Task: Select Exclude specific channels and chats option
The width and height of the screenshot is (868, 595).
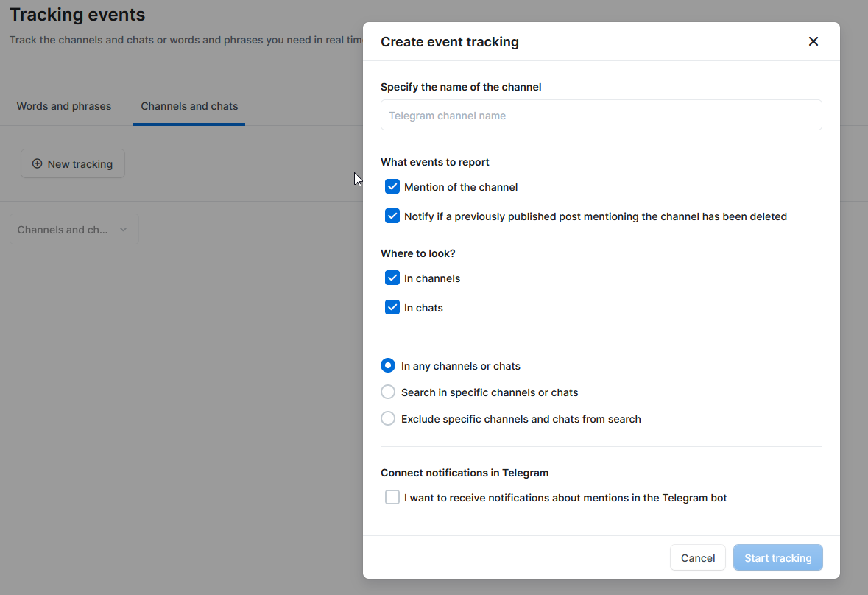Action: point(388,419)
